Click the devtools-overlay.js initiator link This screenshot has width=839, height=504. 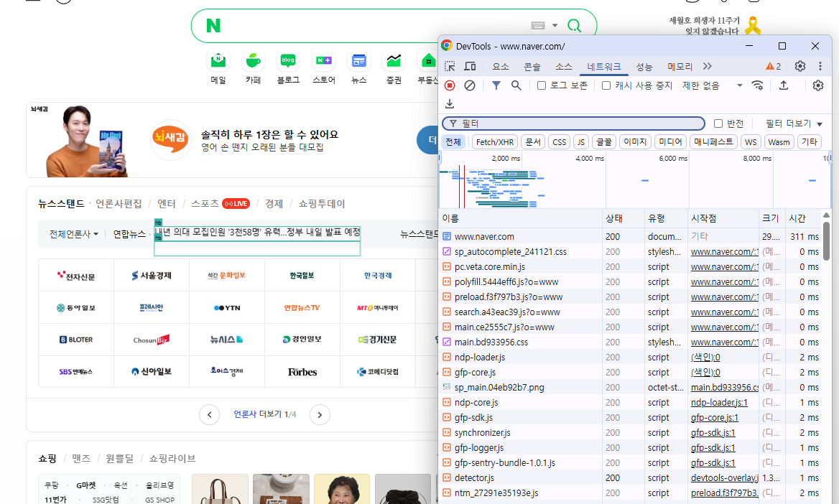725,477
